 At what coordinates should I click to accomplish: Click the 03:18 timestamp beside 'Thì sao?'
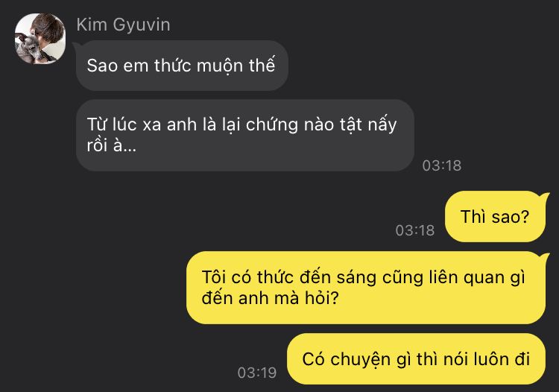[415, 230]
